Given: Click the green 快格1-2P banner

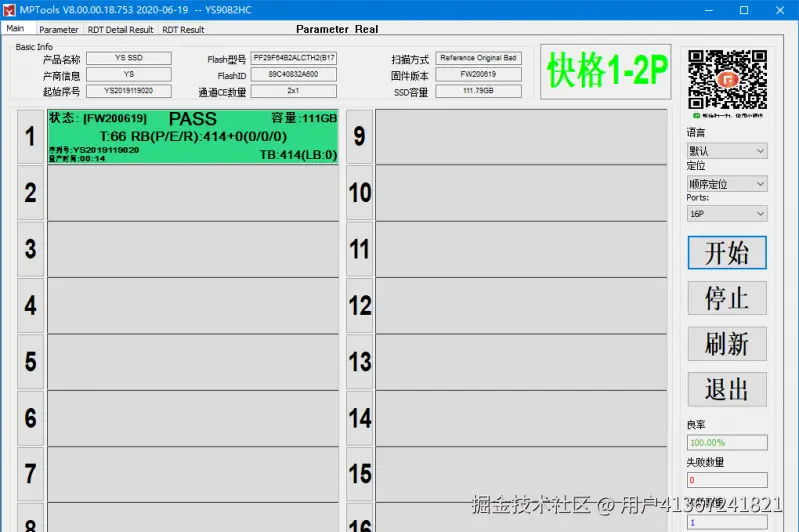Looking at the screenshot, I should [x=606, y=71].
